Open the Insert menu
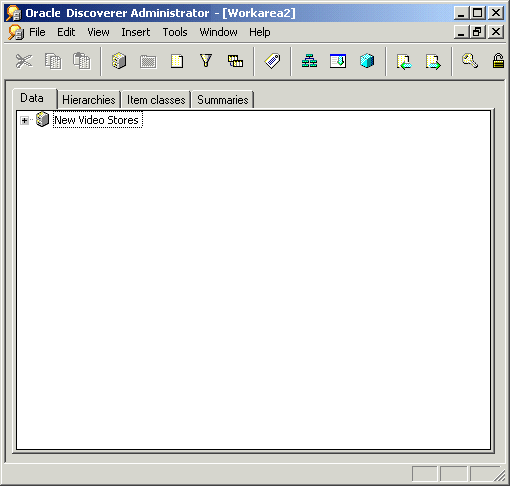Image resolution: width=510 pixels, height=486 pixels. [x=136, y=32]
